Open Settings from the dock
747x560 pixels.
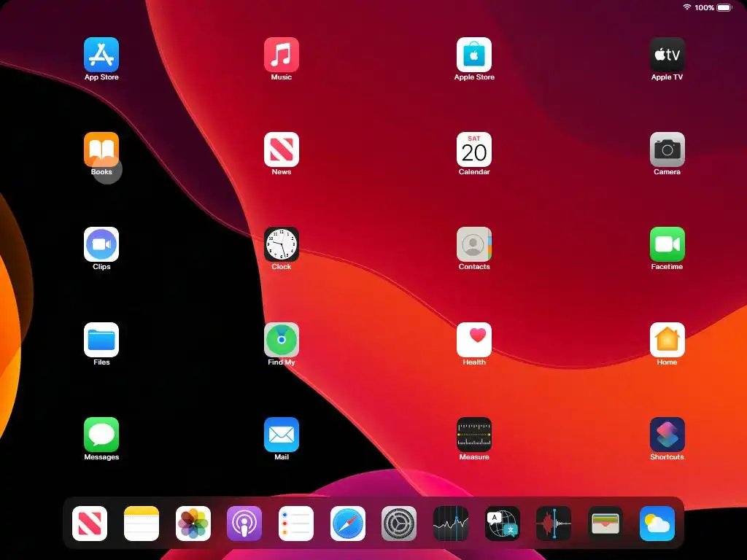pyautogui.click(x=399, y=524)
